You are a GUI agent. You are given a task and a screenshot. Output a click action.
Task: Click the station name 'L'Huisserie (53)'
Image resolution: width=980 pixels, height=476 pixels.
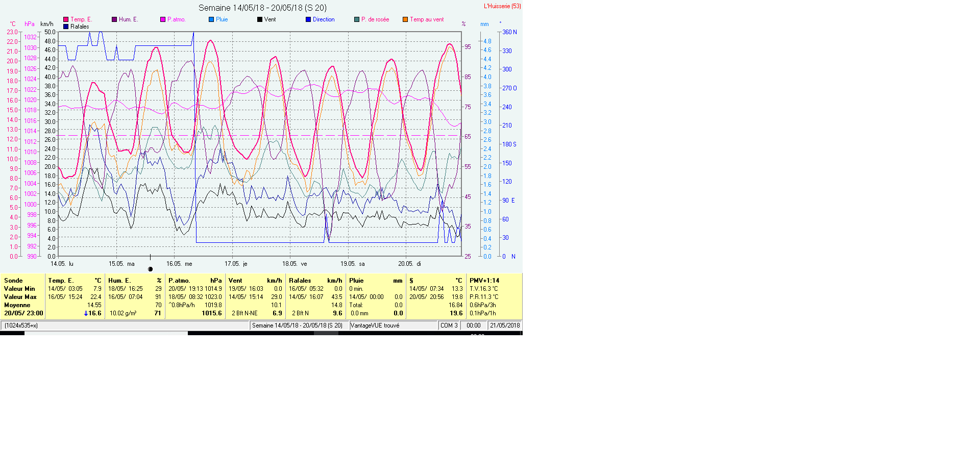pyautogui.click(x=502, y=6)
